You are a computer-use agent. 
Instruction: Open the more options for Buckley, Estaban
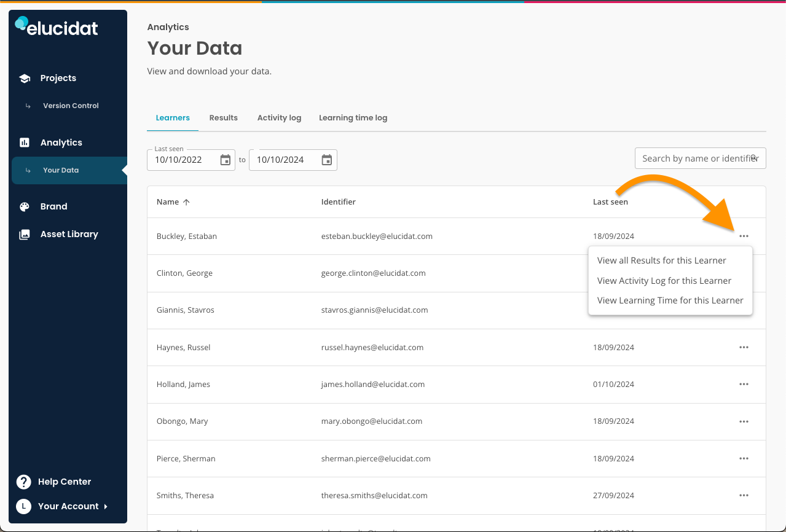(x=744, y=236)
